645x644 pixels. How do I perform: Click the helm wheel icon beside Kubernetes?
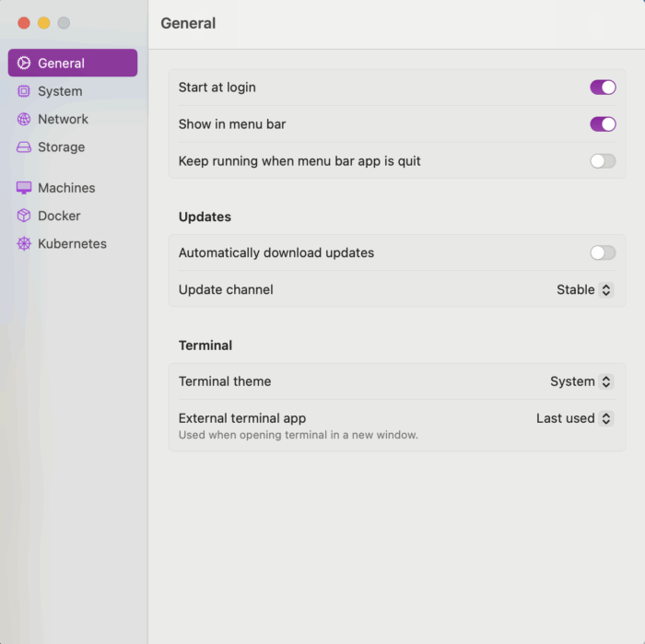[24, 244]
